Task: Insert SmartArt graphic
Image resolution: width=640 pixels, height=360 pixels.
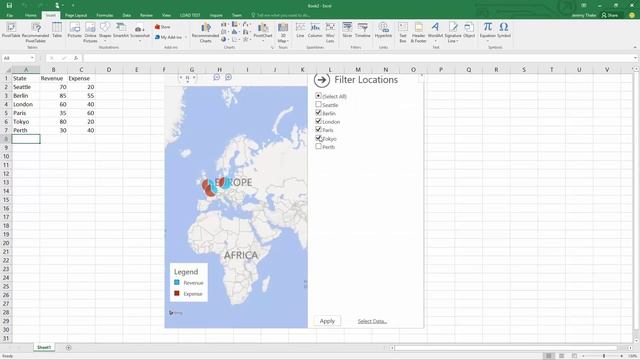Action: tap(121, 31)
